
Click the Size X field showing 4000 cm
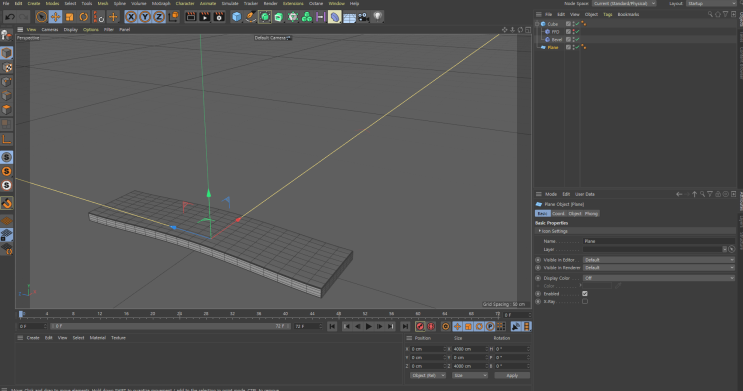[x=470, y=349]
